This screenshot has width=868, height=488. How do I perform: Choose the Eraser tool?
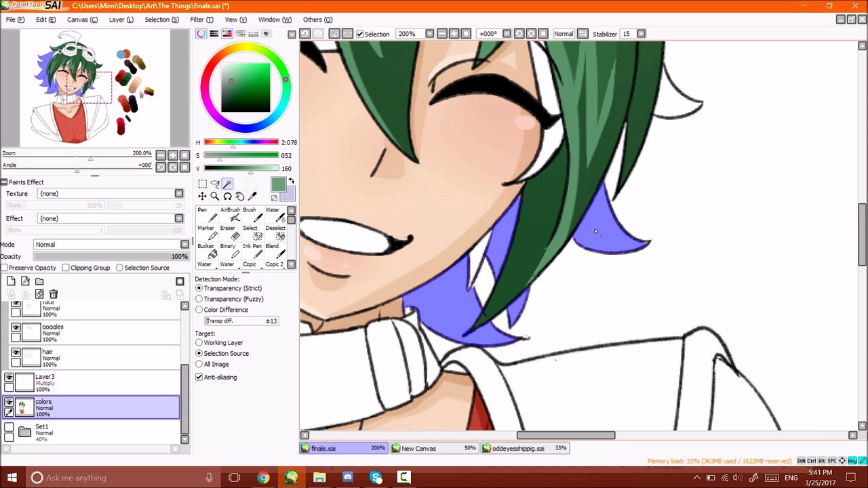pyautogui.click(x=230, y=233)
